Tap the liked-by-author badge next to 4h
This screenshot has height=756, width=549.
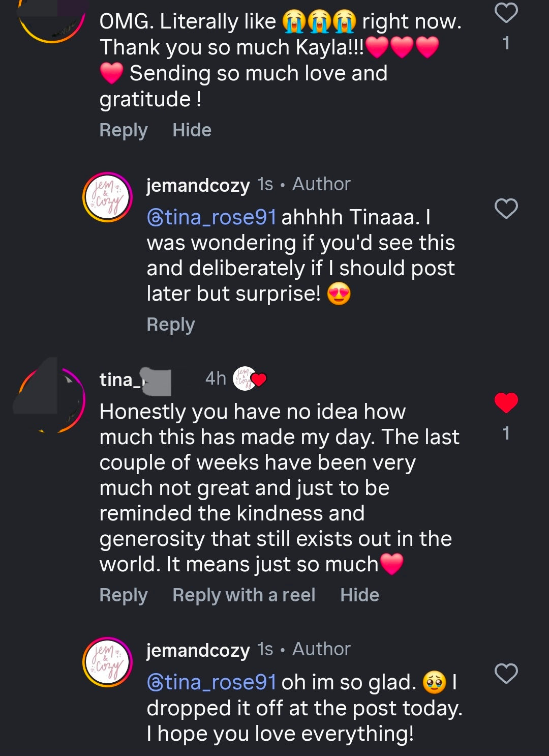[x=249, y=379]
